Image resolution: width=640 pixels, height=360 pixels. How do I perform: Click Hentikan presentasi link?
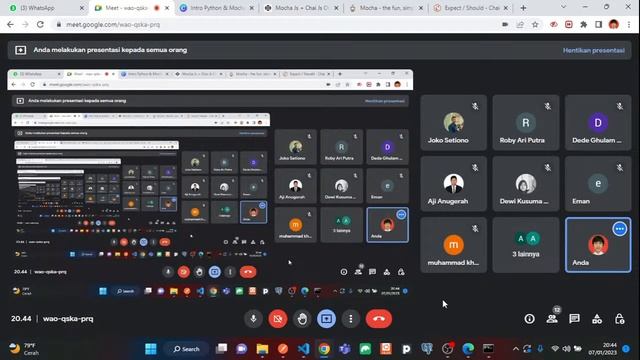click(593, 51)
